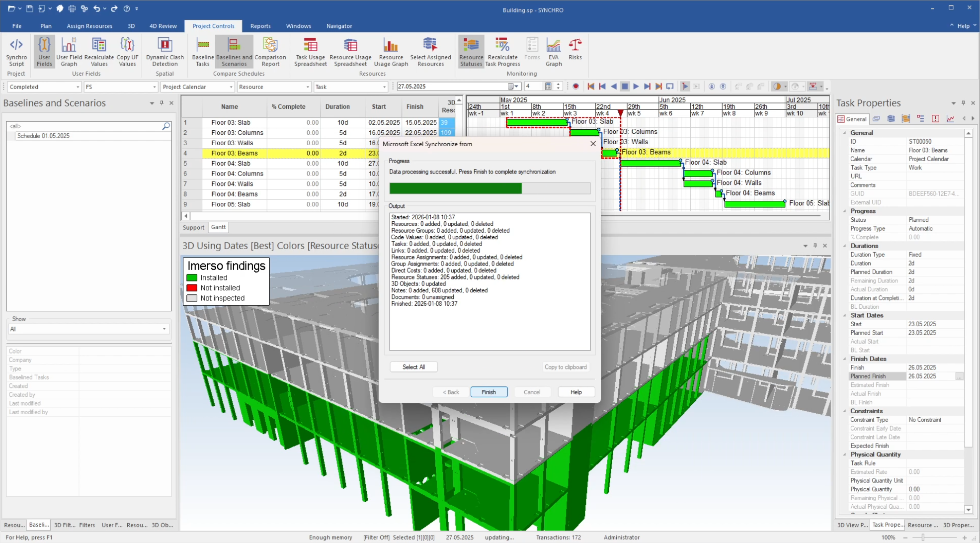The height and width of the screenshot is (543, 980).
Task: Toggle the Resource Statuses button
Action: pos(471,51)
